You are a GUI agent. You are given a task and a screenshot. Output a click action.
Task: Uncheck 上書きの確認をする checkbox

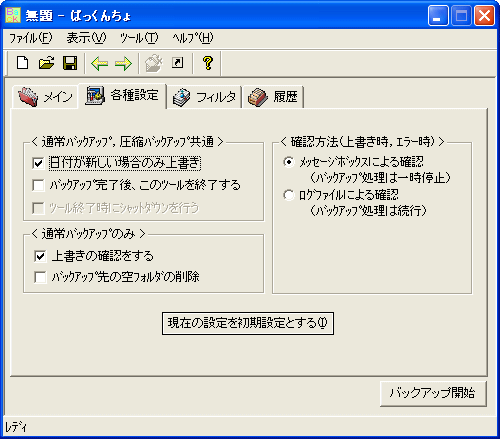40,256
